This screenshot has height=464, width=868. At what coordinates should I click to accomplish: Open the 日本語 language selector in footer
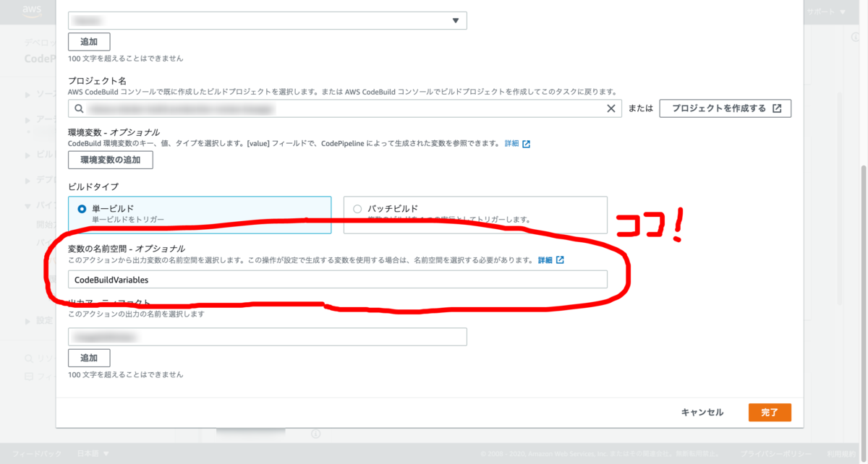point(93,453)
